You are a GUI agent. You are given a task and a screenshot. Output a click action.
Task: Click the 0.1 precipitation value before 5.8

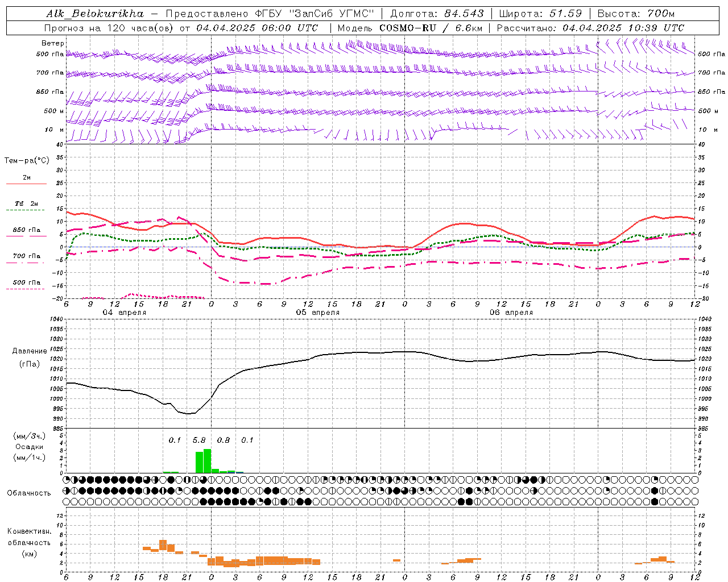point(175,440)
